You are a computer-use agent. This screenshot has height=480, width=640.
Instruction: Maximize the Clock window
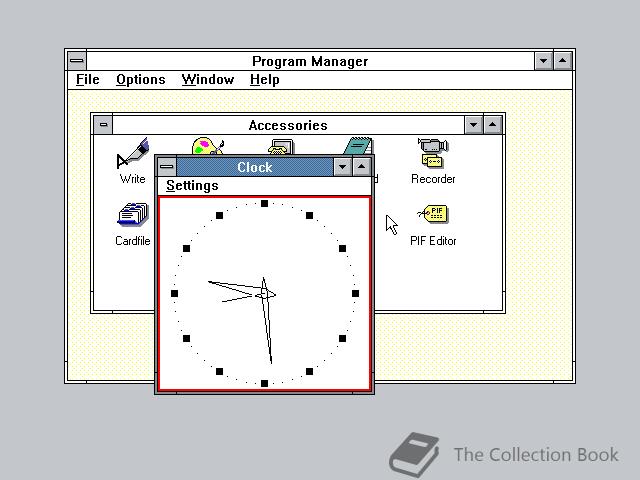362,167
